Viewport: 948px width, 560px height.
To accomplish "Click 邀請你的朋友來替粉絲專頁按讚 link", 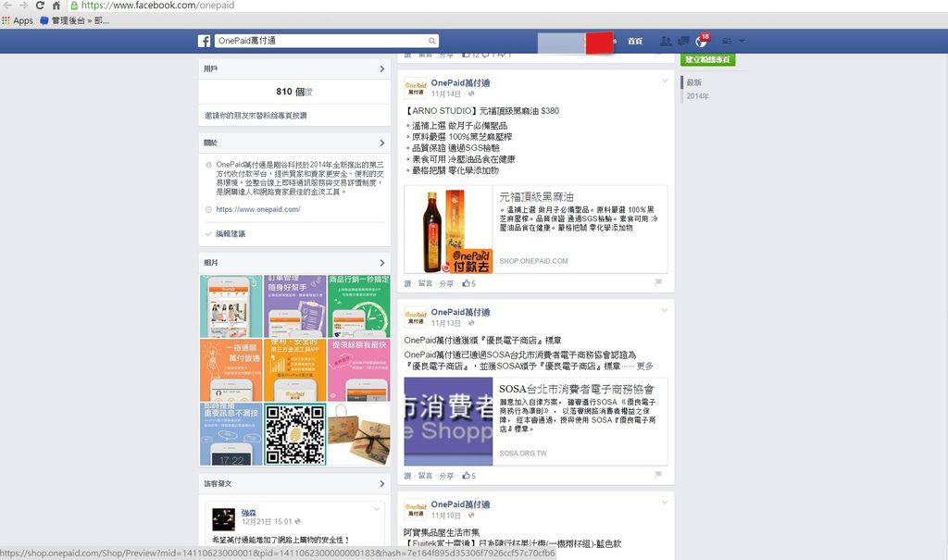I will (x=256, y=116).
